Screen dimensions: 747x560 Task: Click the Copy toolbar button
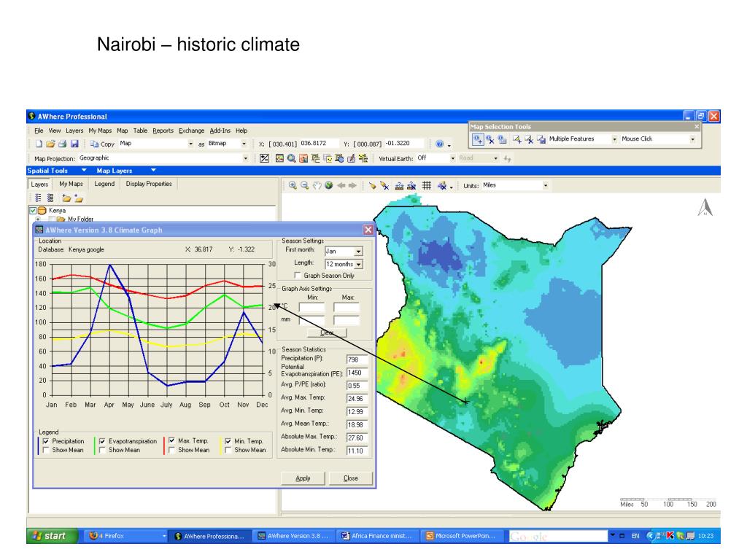[102, 144]
